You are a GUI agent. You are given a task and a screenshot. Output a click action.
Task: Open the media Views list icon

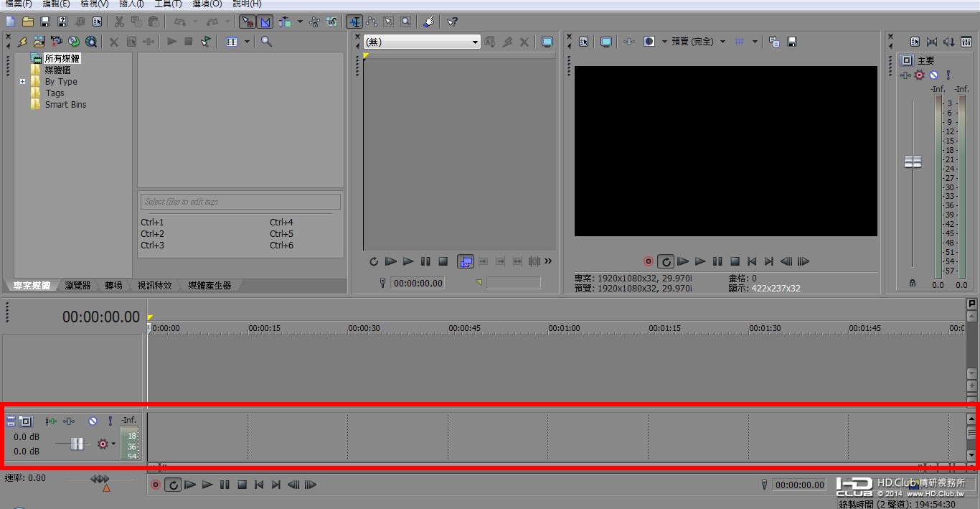click(232, 42)
